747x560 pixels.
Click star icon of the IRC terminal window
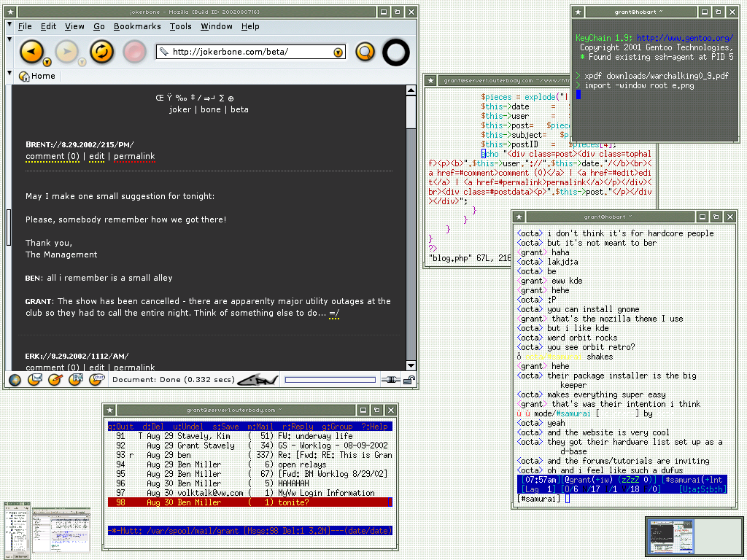pos(519,217)
